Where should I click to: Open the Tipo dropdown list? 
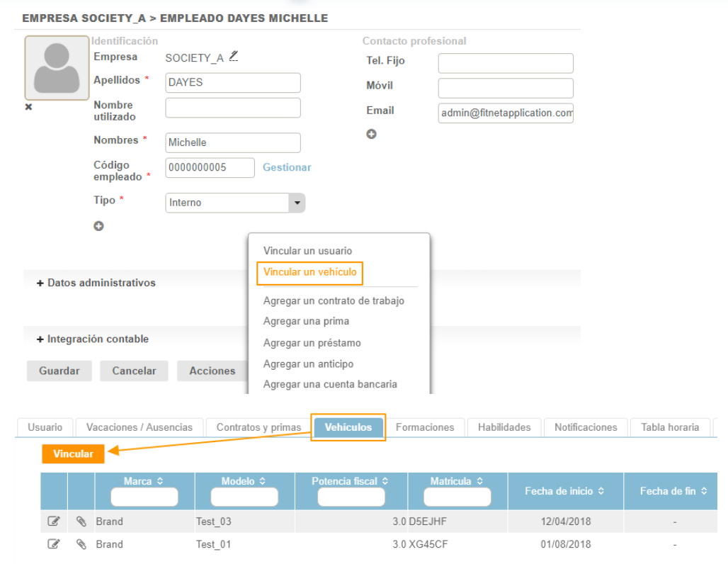pyautogui.click(x=297, y=203)
